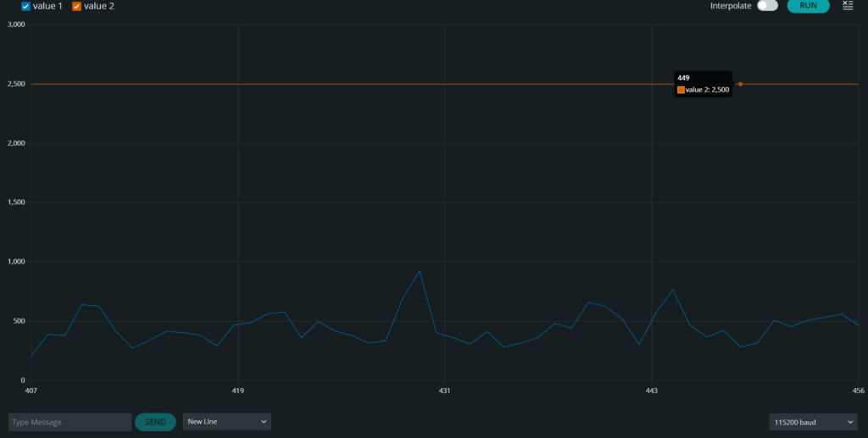
Task: Toggle the Interpolate switch
Action: pyautogui.click(x=767, y=6)
